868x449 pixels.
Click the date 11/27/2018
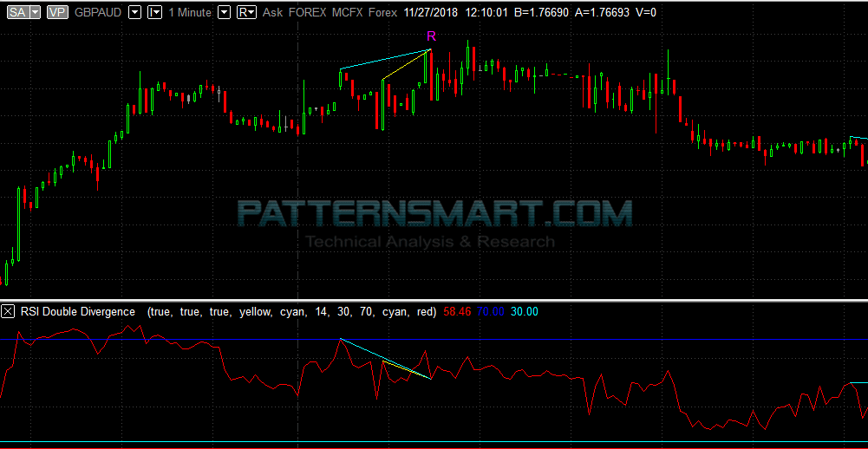click(x=431, y=12)
